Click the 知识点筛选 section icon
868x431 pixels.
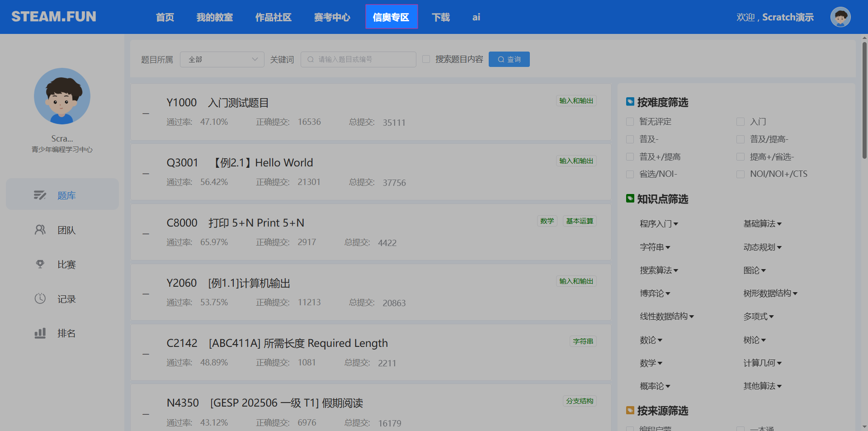coord(630,199)
